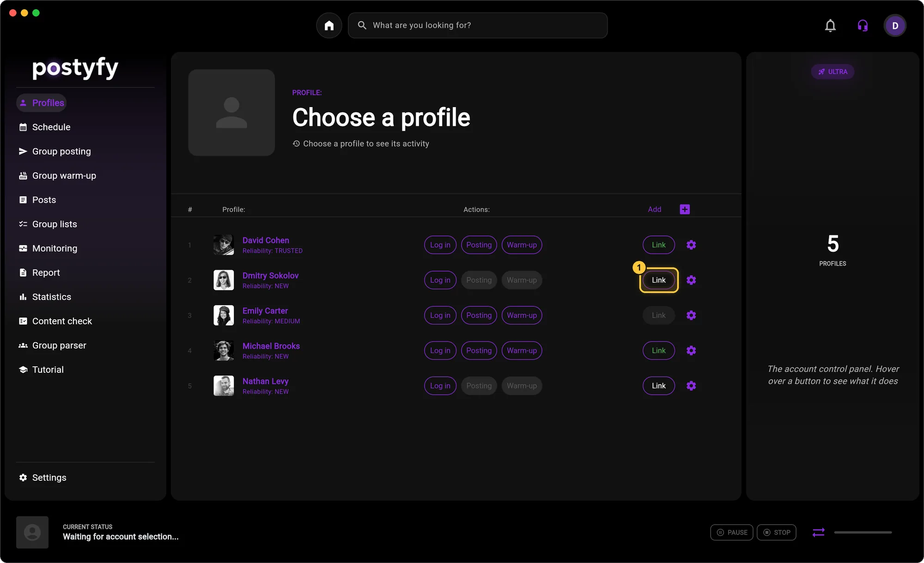Open Group lists
Image resolution: width=924 pixels, height=563 pixels.
coord(48,224)
